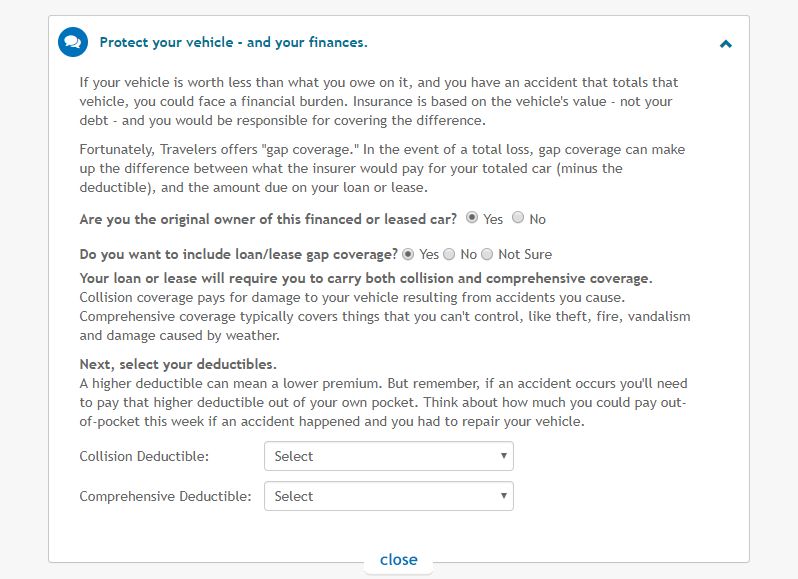Image resolution: width=798 pixels, height=579 pixels.
Task: Choose No radio for loan/lease gap coverage
Action: (449, 254)
